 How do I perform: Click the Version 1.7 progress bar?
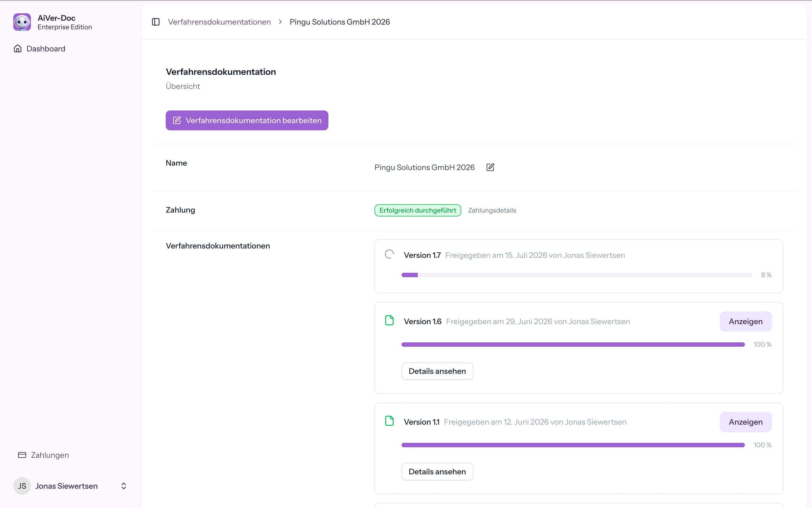click(x=577, y=275)
